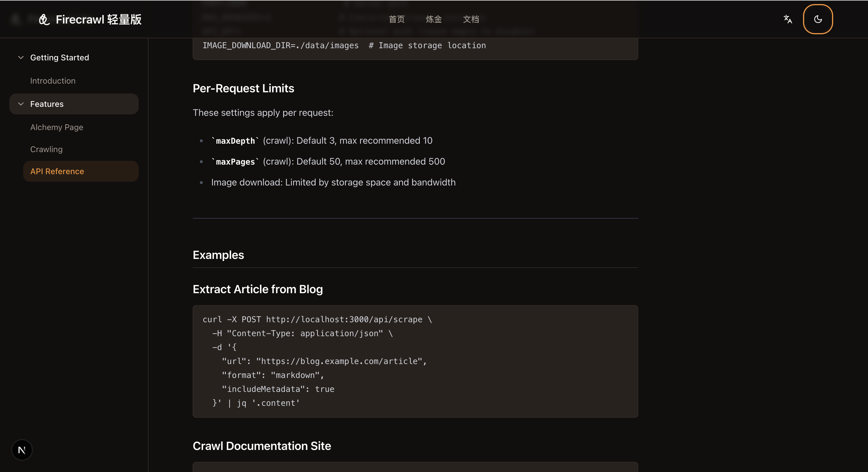Viewport: 868px width, 472px height.
Task: Switch to the 文档 tab
Action: point(471,19)
